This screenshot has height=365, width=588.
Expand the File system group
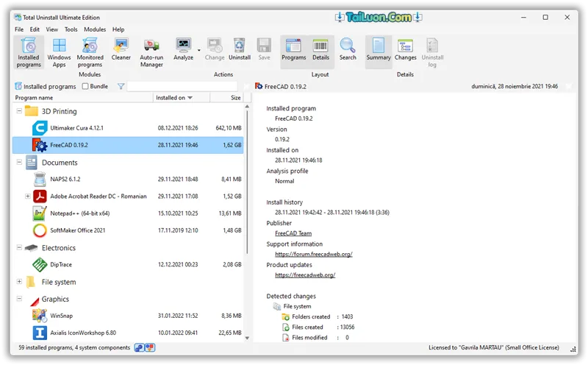coord(19,281)
